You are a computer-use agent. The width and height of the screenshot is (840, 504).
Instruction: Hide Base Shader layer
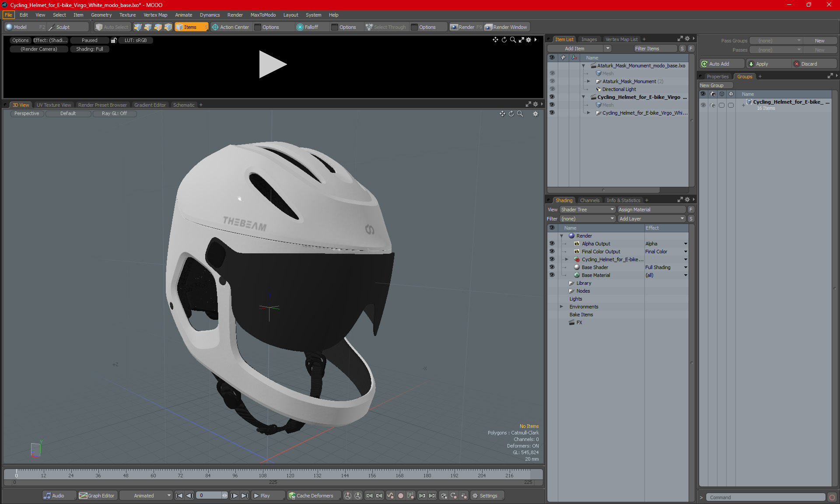(x=552, y=267)
